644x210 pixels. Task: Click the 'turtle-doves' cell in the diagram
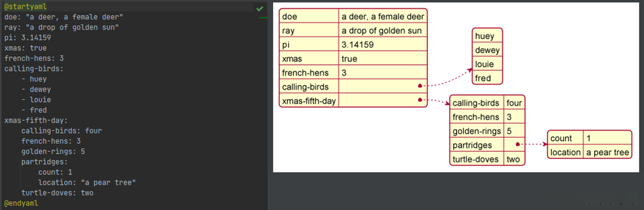[x=476, y=159]
